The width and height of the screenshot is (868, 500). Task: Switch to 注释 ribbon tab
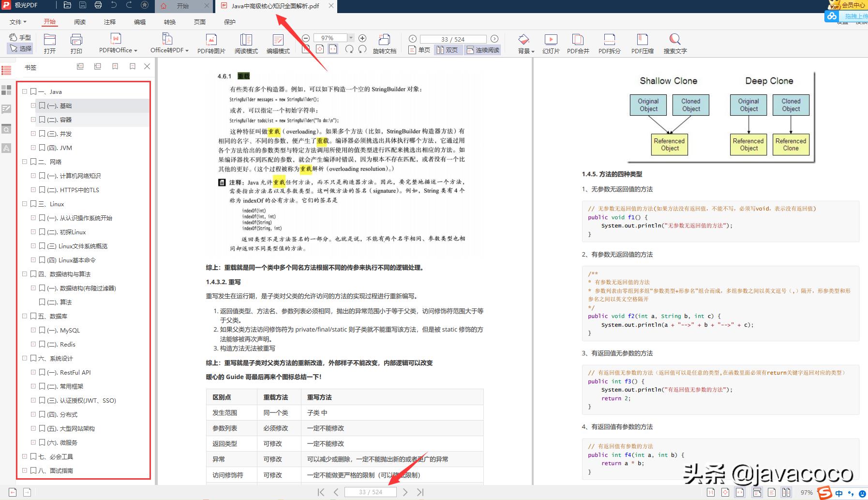(x=110, y=22)
